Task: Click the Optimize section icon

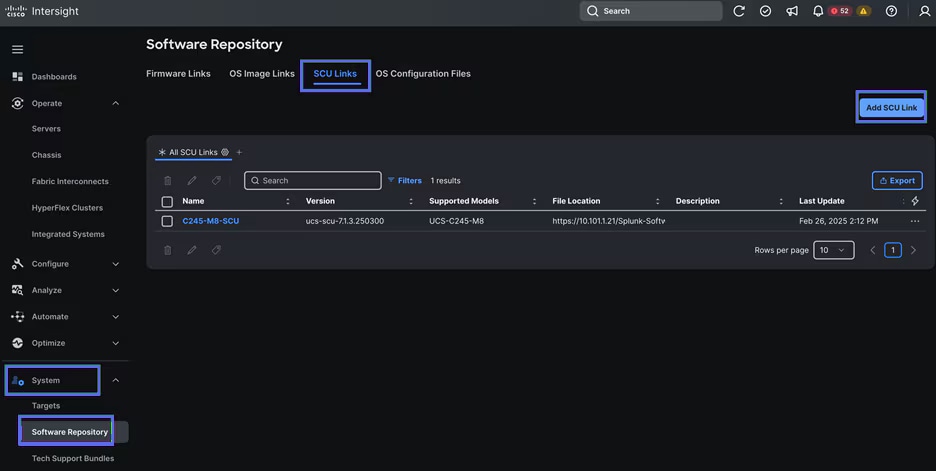Action: [x=17, y=343]
